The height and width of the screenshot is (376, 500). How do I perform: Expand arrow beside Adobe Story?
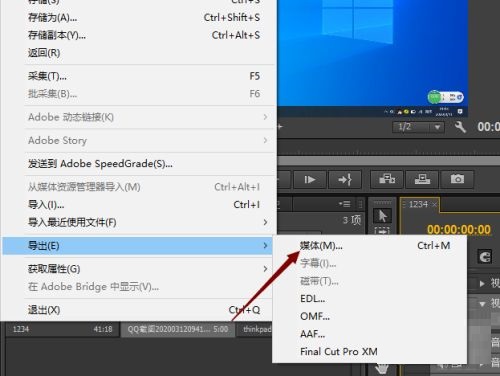[265, 140]
